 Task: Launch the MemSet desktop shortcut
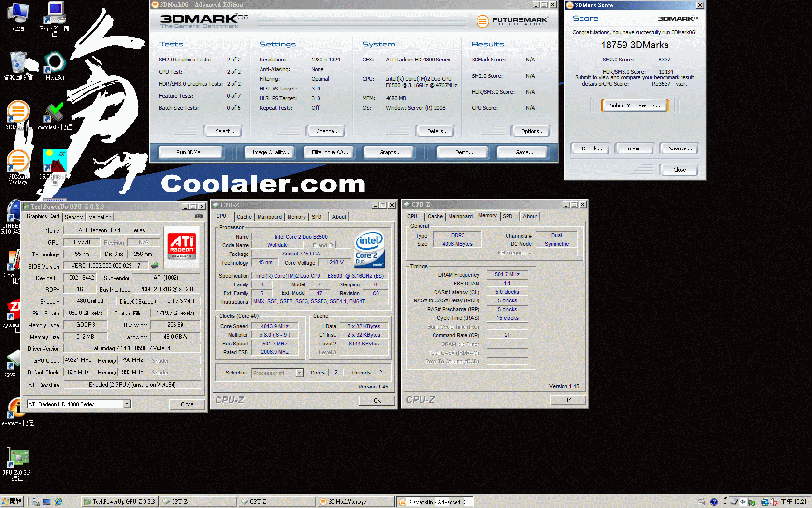pos(55,66)
